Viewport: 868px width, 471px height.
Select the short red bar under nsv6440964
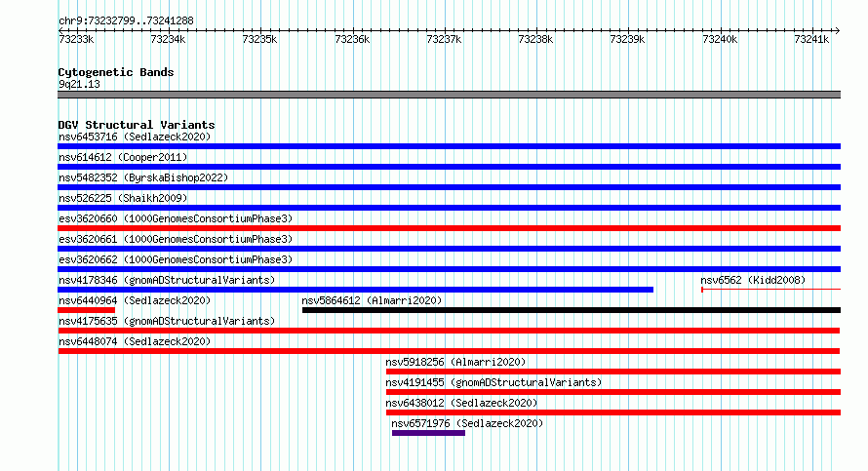pyautogui.click(x=87, y=310)
